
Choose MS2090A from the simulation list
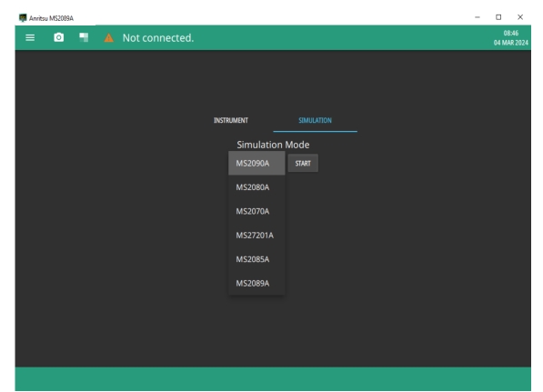(256, 163)
